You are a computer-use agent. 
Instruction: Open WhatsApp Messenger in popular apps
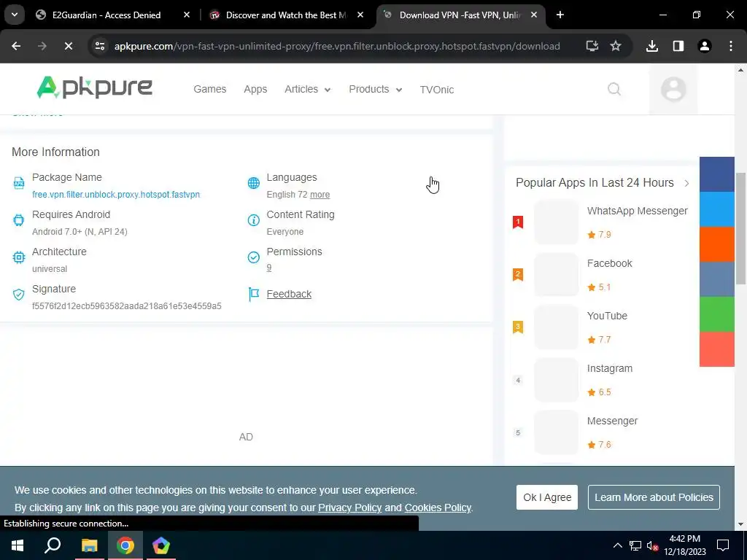637,211
